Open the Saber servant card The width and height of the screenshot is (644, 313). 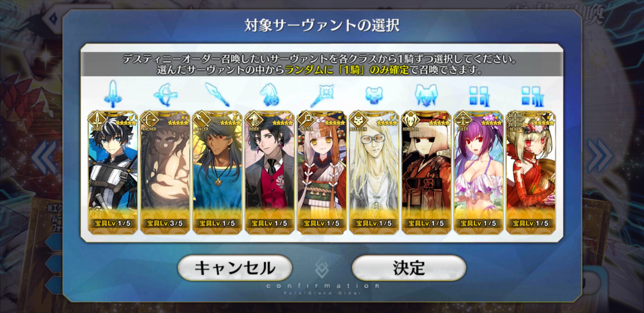[113, 172]
